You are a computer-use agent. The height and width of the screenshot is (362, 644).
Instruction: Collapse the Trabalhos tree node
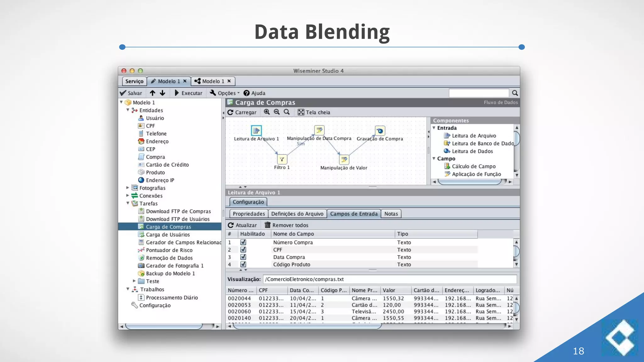click(x=128, y=289)
